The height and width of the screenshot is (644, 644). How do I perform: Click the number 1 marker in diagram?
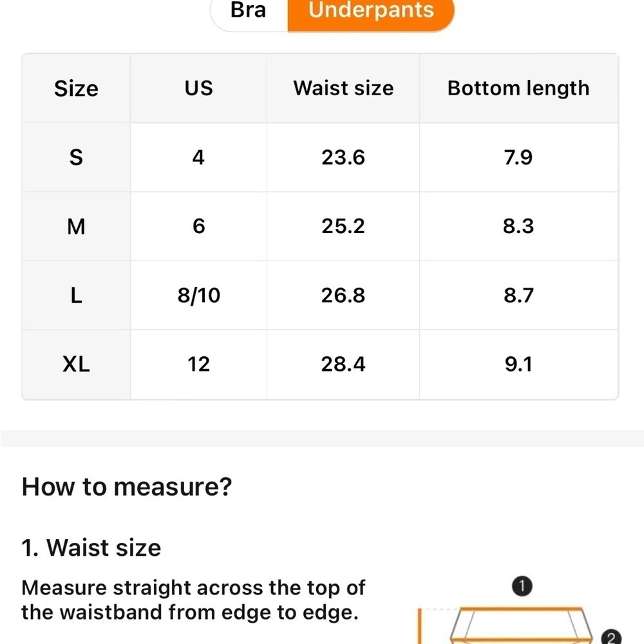coord(522,586)
